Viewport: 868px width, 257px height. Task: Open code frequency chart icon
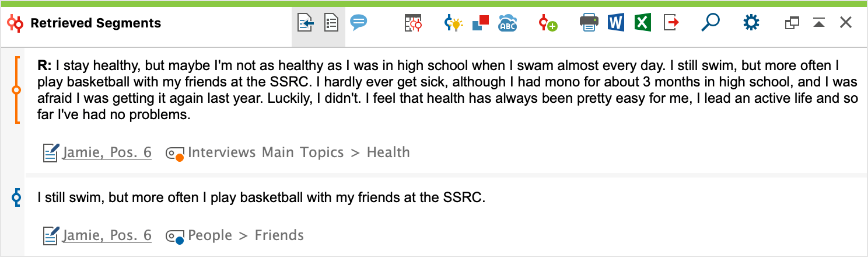pyautogui.click(x=480, y=23)
